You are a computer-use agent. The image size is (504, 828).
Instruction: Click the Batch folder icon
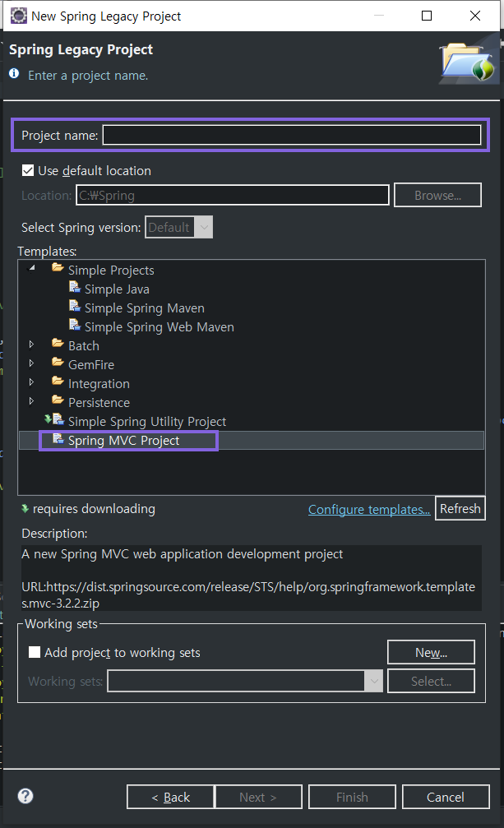58,344
